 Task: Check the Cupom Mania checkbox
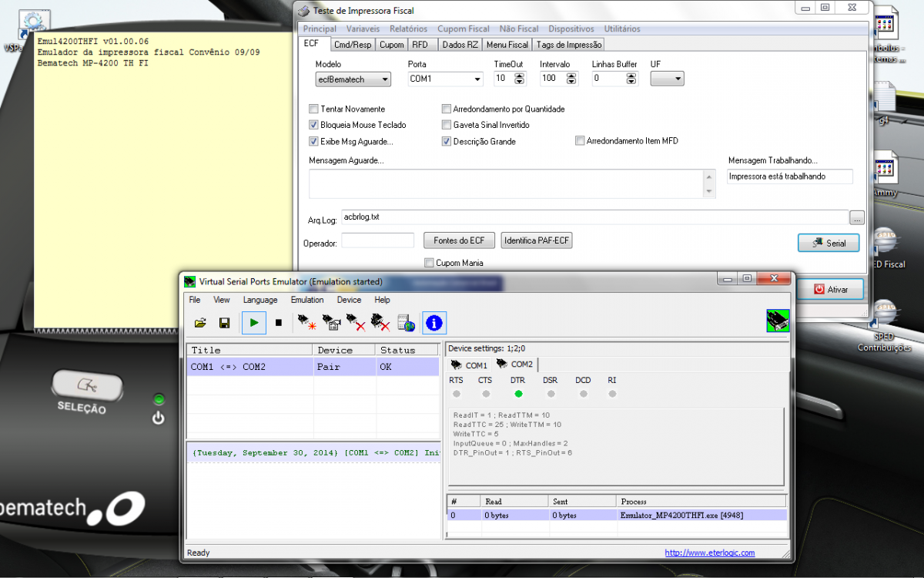(429, 263)
